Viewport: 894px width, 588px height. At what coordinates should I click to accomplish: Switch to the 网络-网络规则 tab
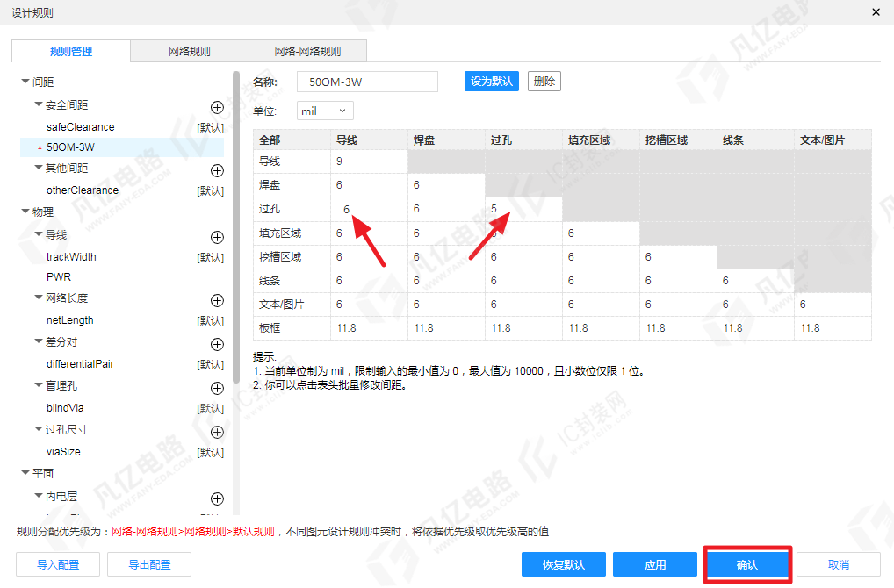coord(307,51)
